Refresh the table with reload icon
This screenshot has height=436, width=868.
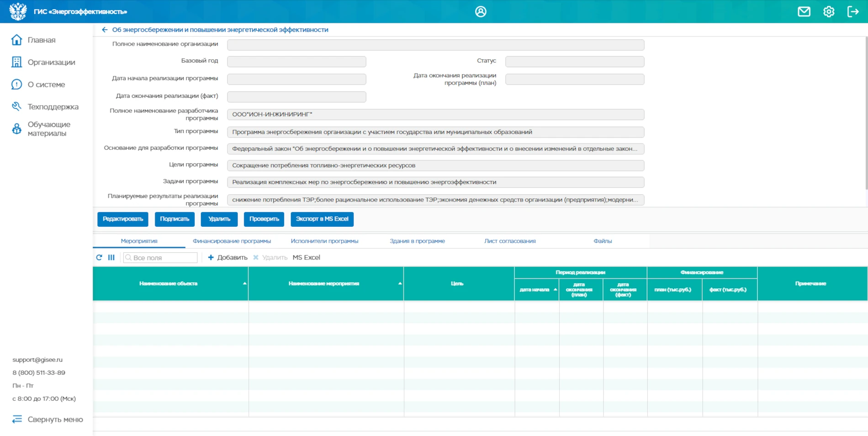point(99,257)
